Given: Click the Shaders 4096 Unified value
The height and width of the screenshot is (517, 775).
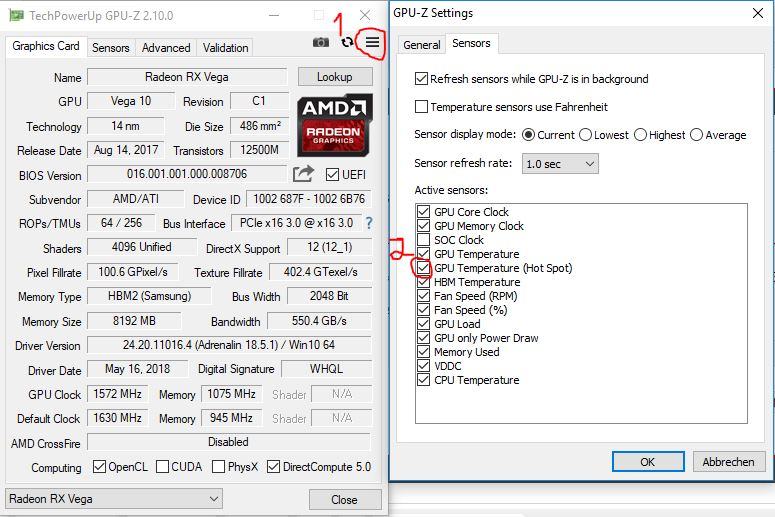Looking at the screenshot, I should tap(142, 247).
